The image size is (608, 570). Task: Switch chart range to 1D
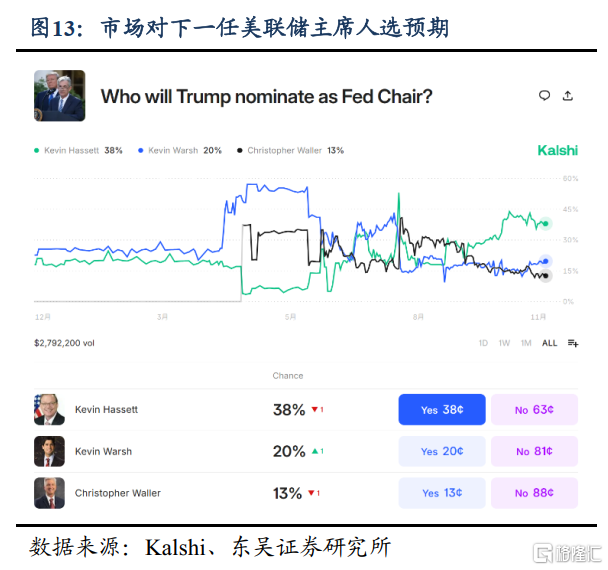[483, 343]
